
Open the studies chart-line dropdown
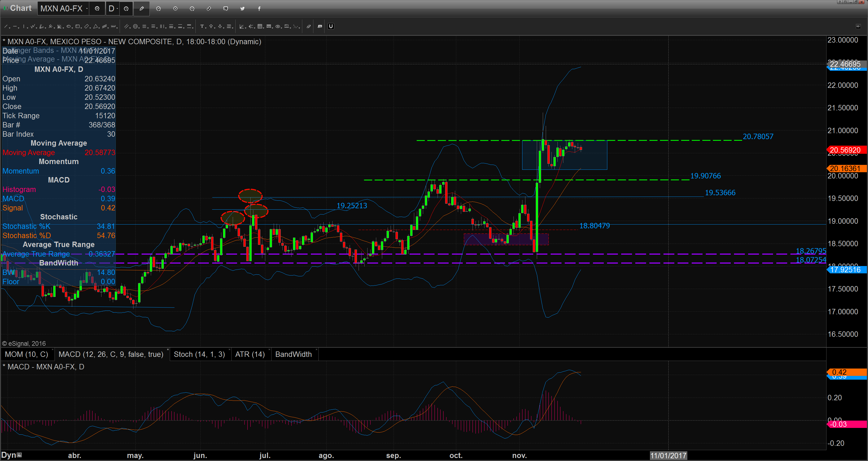point(158,8)
